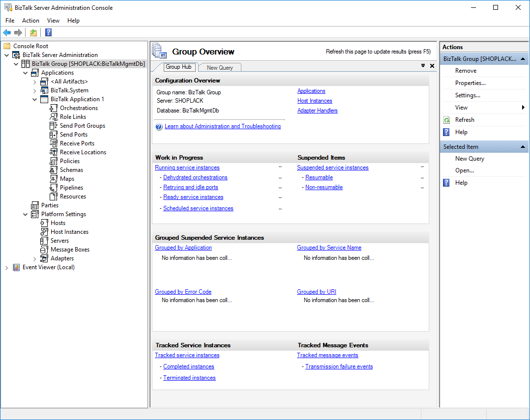Select the Parties icon

coord(35,205)
